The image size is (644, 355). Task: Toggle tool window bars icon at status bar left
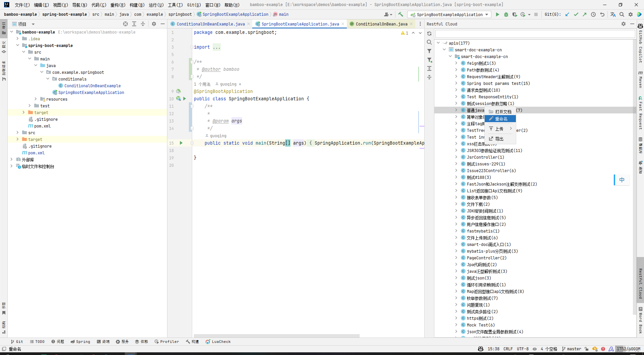[4, 349]
